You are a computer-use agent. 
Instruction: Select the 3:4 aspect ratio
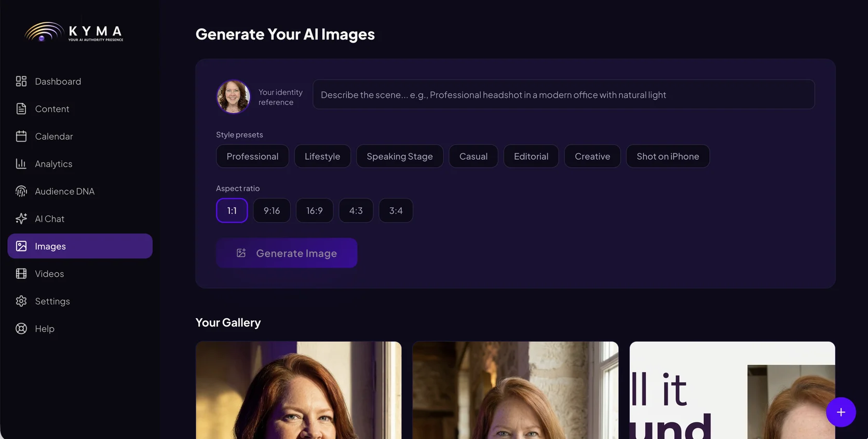[396, 211]
